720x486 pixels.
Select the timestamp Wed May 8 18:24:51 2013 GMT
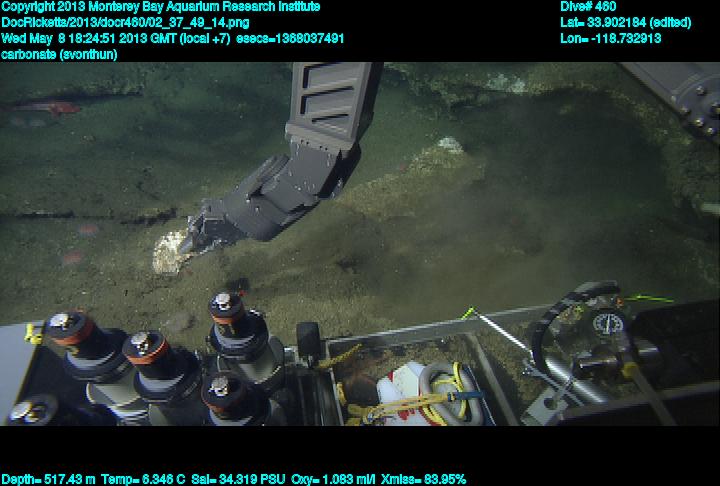click(x=89, y=38)
